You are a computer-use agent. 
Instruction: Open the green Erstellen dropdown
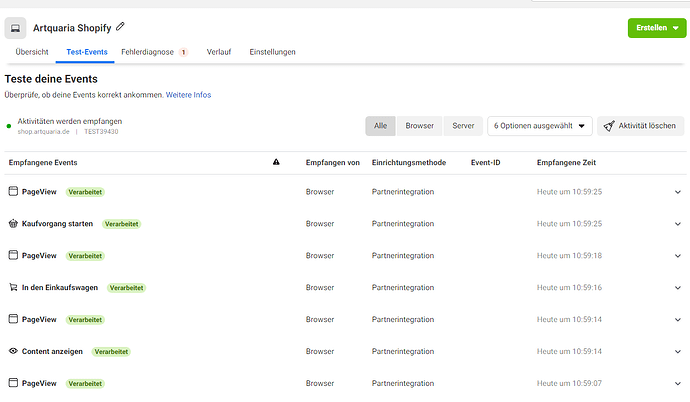coord(656,28)
